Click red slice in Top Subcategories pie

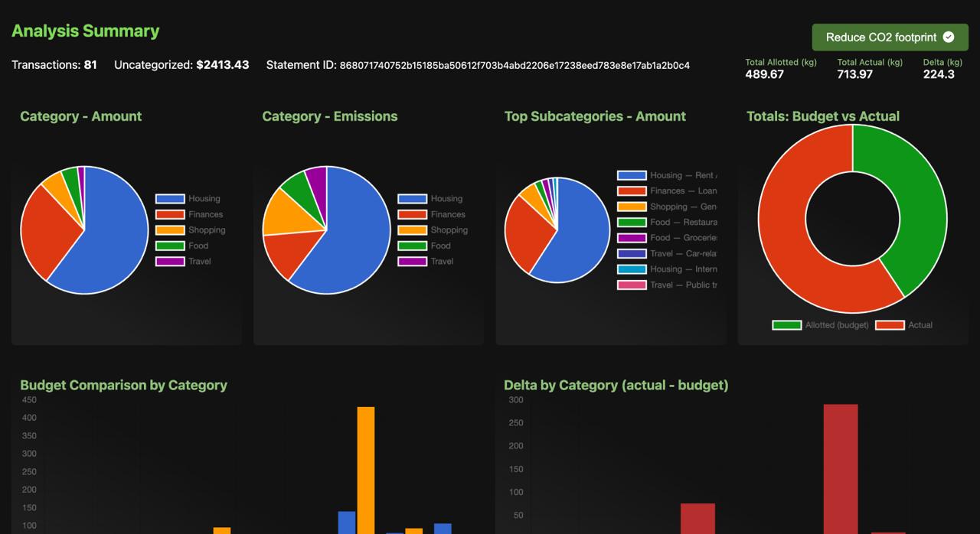pyautogui.click(x=527, y=233)
